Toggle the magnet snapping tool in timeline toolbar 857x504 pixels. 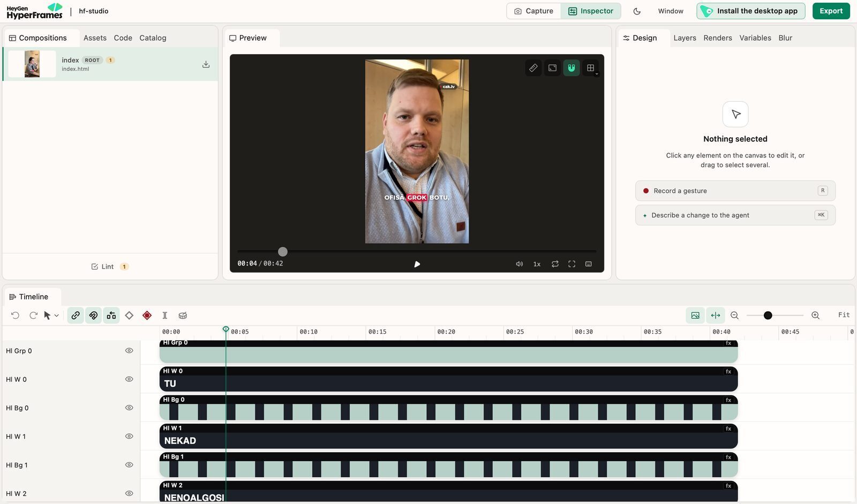coord(93,315)
